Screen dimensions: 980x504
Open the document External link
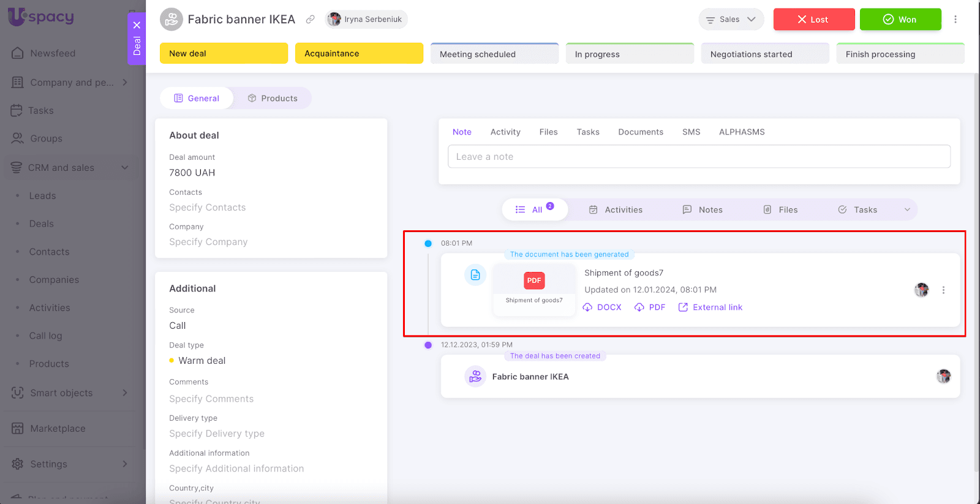[x=710, y=307]
